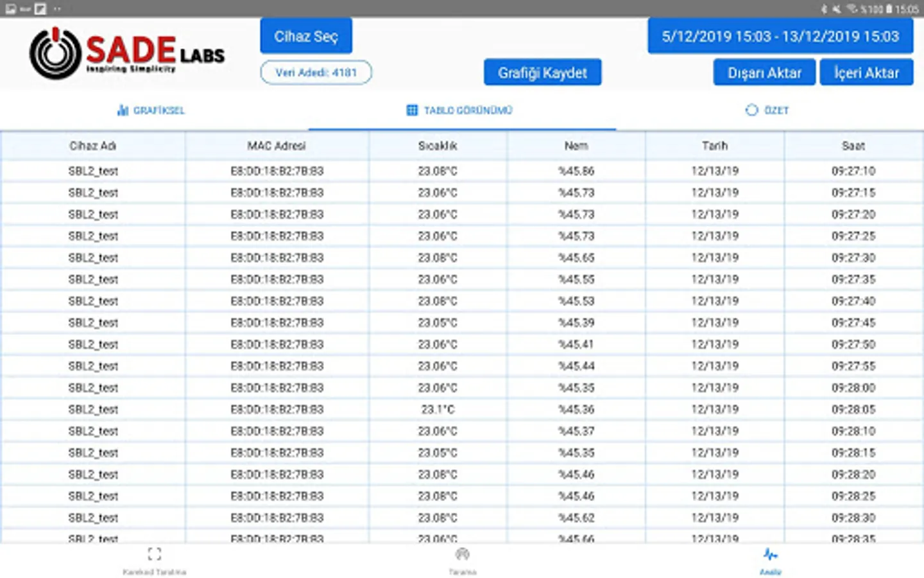Screen dimensions: 924x578
Task: Select the time cell 09:28:20
Action: pos(853,475)
